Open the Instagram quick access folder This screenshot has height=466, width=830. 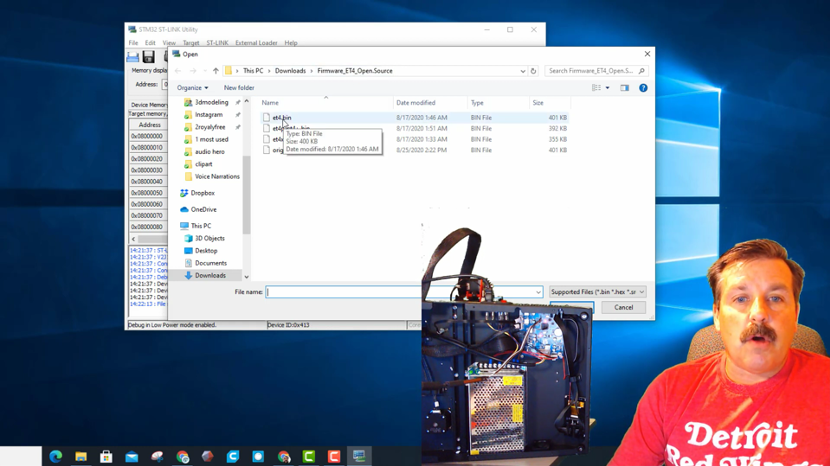209,115
